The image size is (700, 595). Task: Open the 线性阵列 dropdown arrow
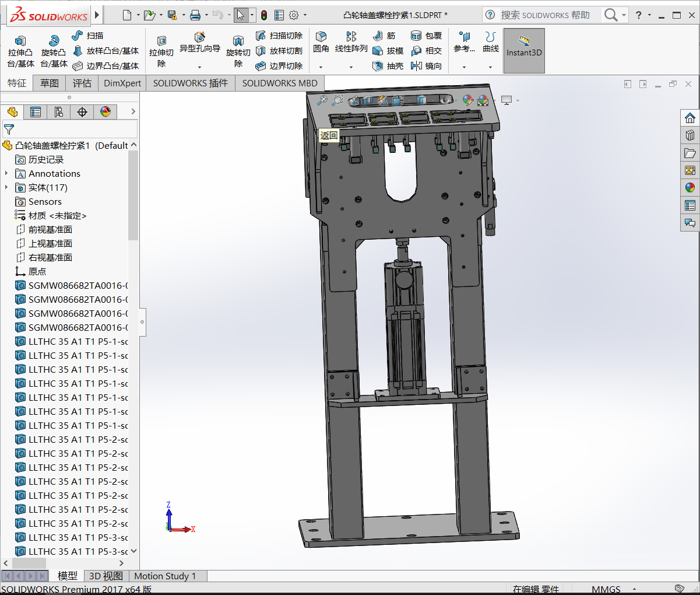click(x=351, y=67)
